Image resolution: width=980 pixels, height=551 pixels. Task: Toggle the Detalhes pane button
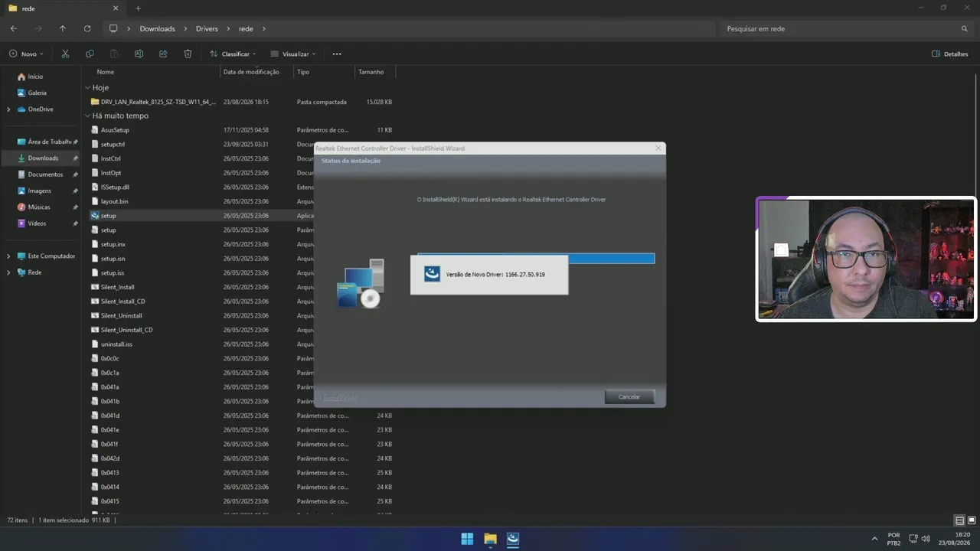[x=949, y=54]
